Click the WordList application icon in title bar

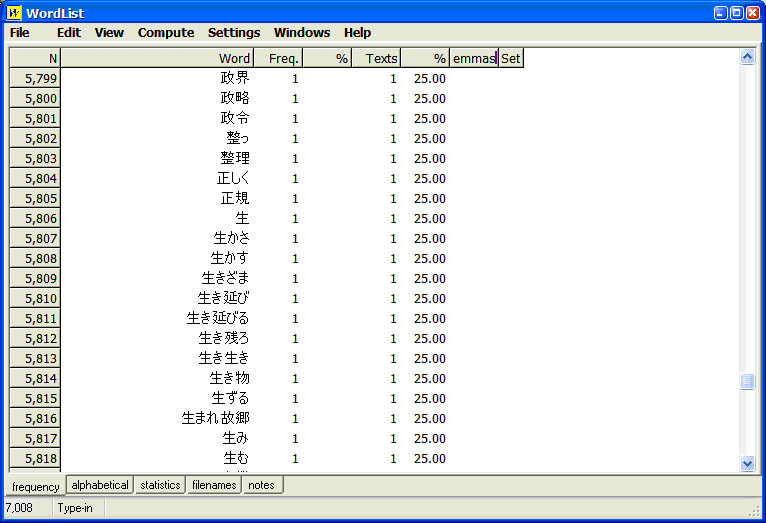pyautogui.click(x=14, y=13)
